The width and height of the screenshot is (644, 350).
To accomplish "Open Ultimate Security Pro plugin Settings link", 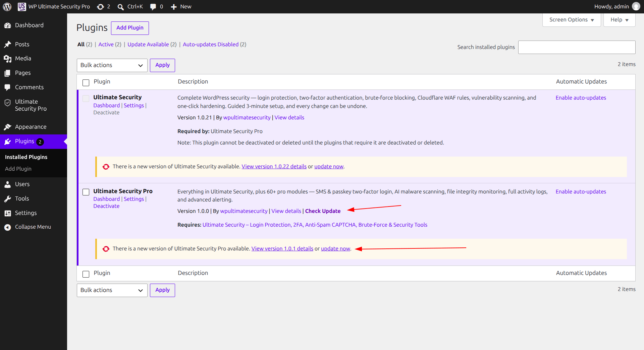I will click(x=134, y=199).
